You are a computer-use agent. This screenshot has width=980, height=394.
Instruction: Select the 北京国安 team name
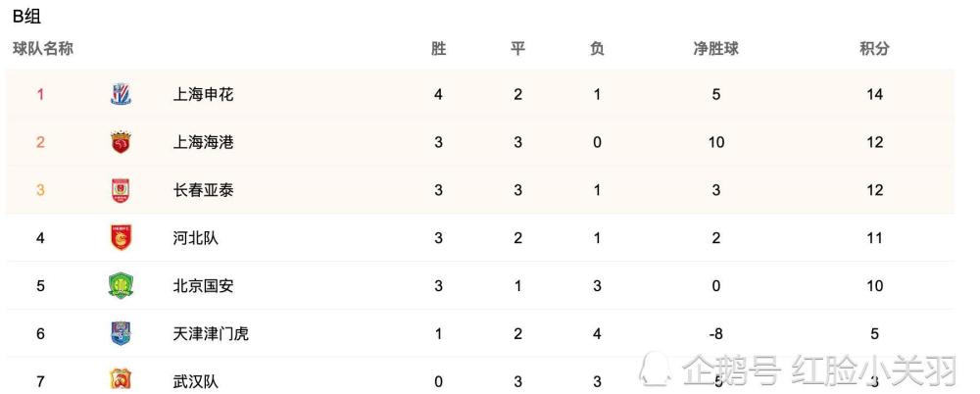[203, 286]
